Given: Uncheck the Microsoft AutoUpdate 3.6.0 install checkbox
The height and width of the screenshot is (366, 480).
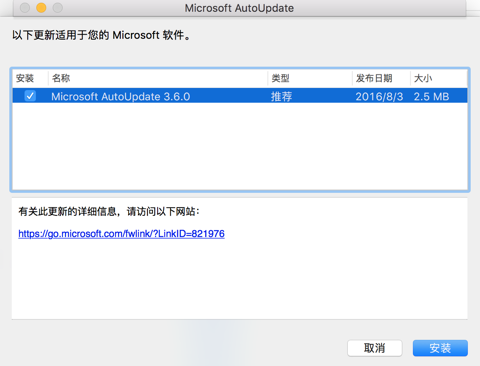Looking at the screenshot, I should click(x=30, y=96).
